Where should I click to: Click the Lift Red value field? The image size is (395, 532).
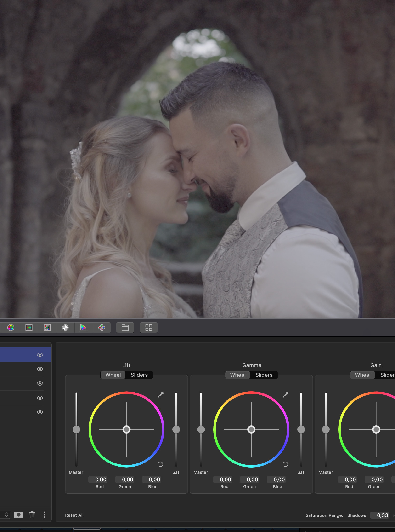click(98, 480)
